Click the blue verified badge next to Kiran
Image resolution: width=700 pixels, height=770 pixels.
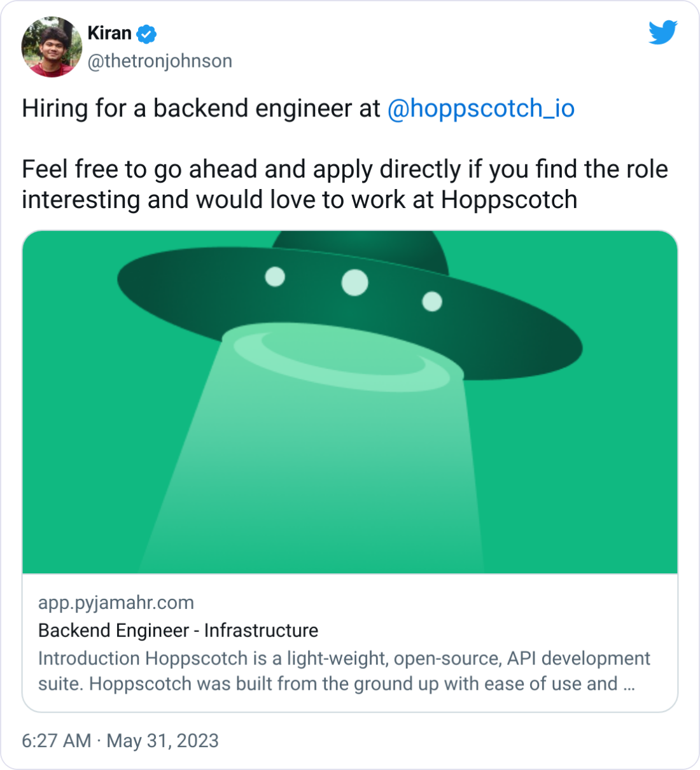(x=146, y=34)
